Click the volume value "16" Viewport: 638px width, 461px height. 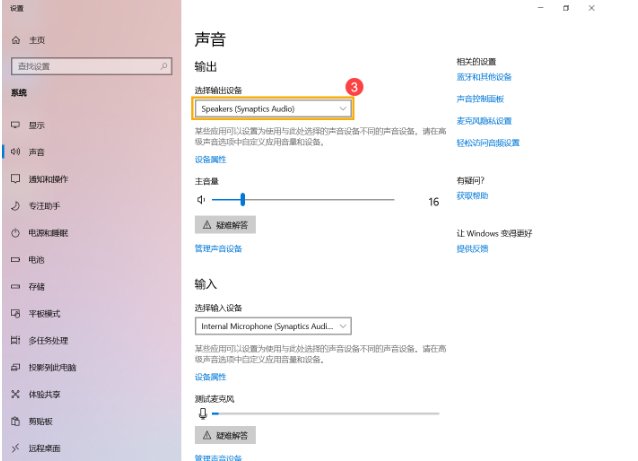[x=434, y=201]
